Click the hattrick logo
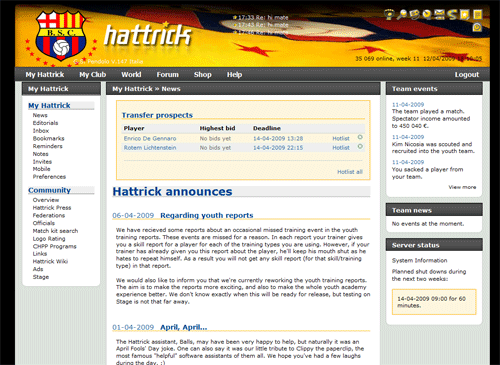This screenshot has width=500, height=365. coord(147,34)
